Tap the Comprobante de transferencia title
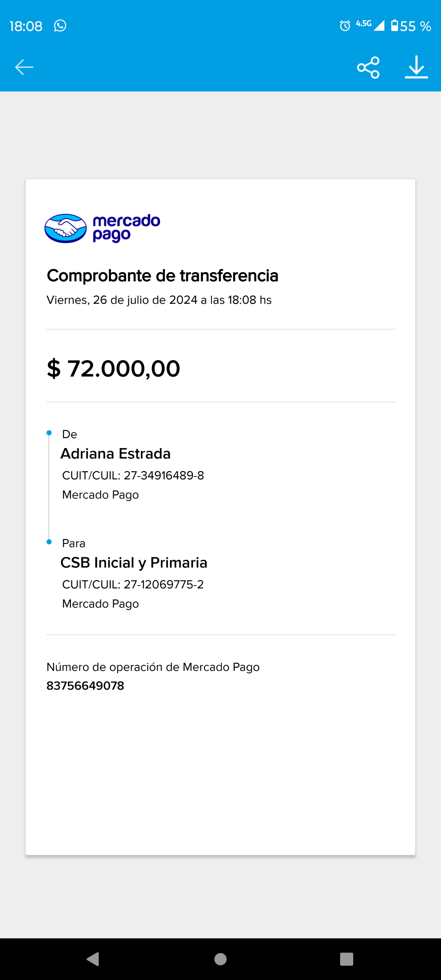 [x=163, y=276]
